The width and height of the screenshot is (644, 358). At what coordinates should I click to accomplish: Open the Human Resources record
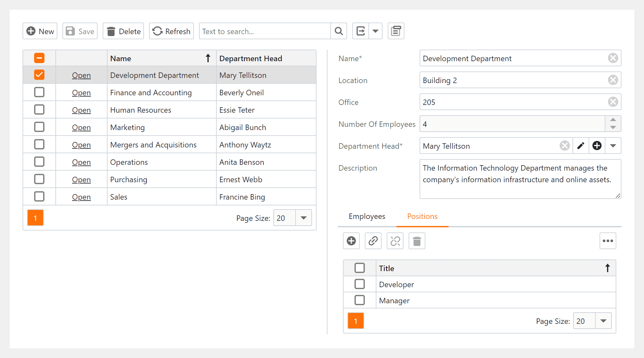(81, 110)
